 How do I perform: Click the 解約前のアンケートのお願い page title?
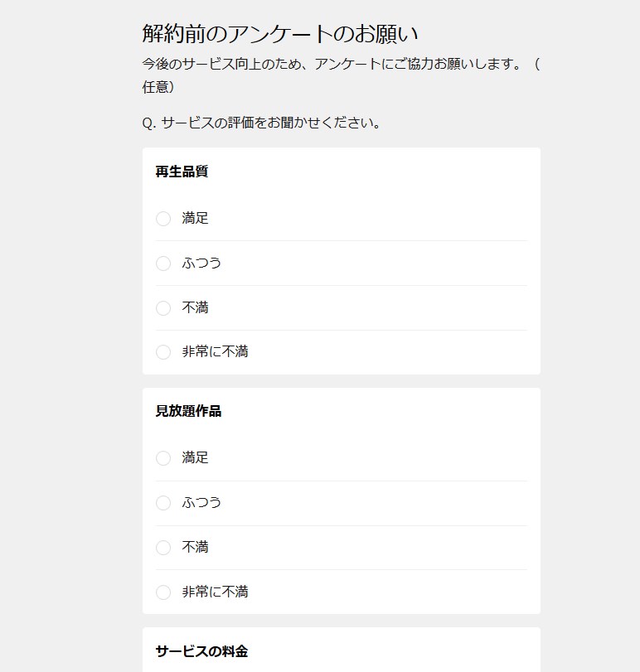280,33
